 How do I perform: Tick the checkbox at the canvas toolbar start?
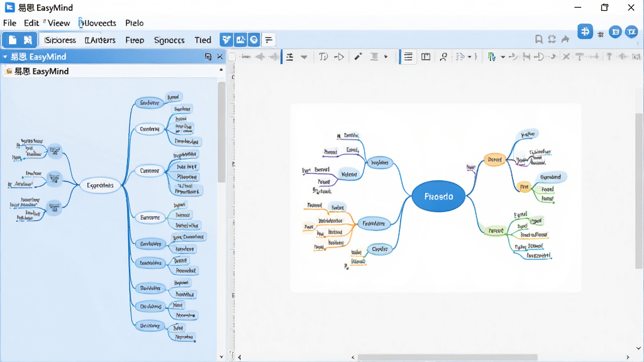pos(232,57)
